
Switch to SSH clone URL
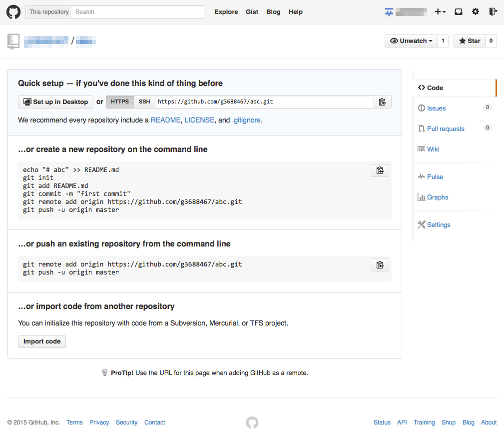(144, 101)
